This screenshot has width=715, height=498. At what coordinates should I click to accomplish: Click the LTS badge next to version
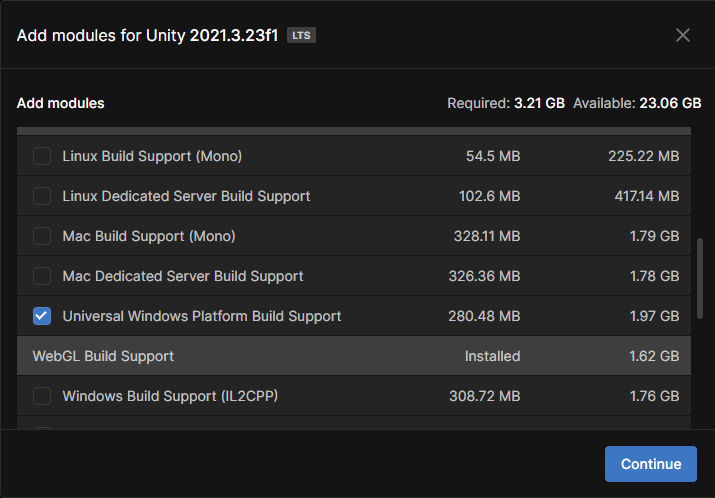pyautogui.click(x=301, y=35)
